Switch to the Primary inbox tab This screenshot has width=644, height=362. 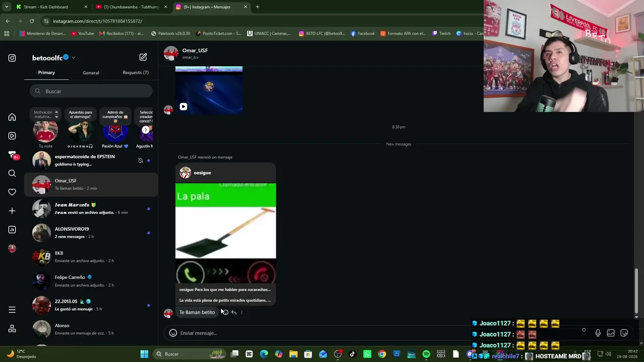tap(46, 72)
